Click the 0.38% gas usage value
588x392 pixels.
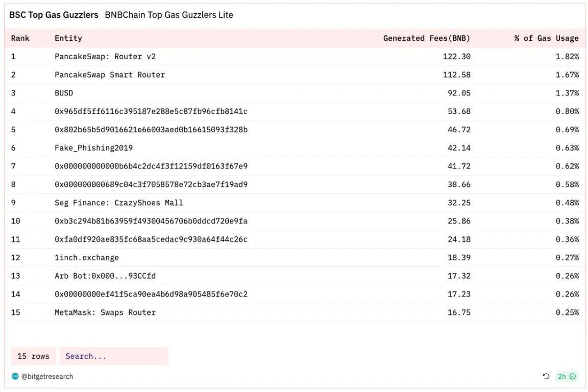click(567, 221)
